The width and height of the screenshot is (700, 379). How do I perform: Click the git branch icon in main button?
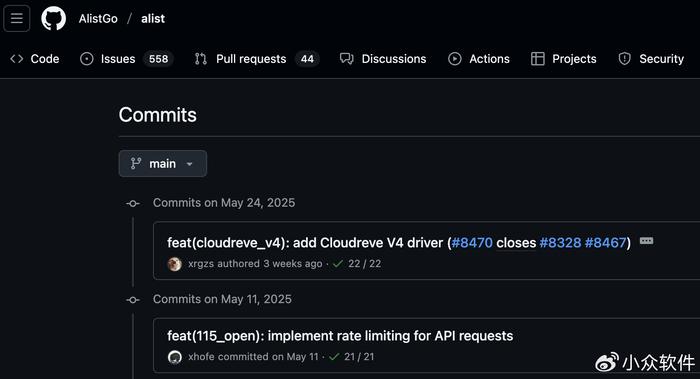[136, 164]
